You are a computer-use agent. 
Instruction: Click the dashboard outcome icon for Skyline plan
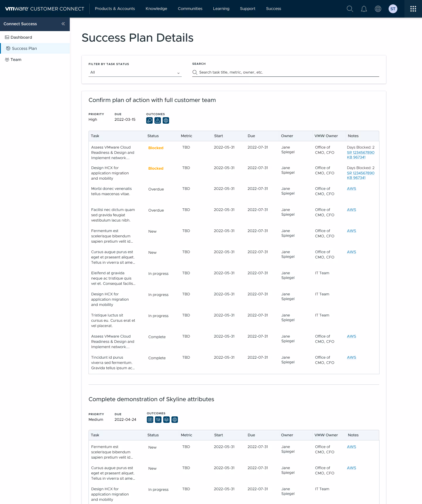[x=150, y=420]
